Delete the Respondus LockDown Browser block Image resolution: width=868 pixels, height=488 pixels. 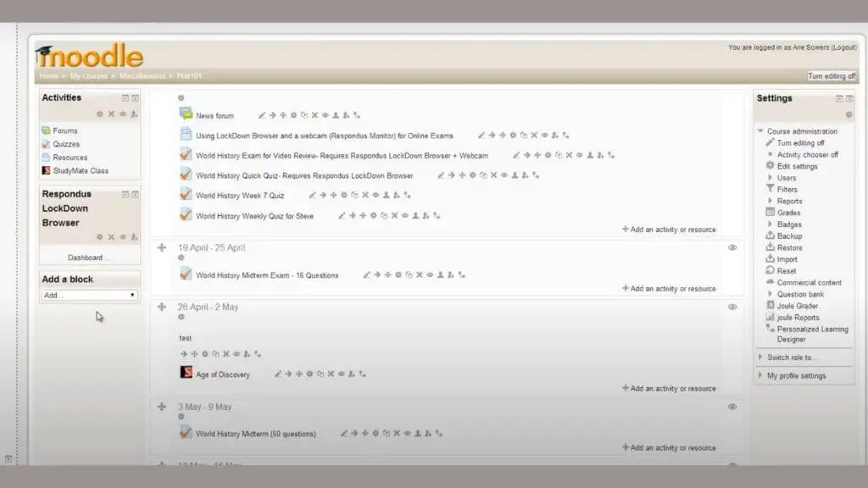tap(111, 237)
